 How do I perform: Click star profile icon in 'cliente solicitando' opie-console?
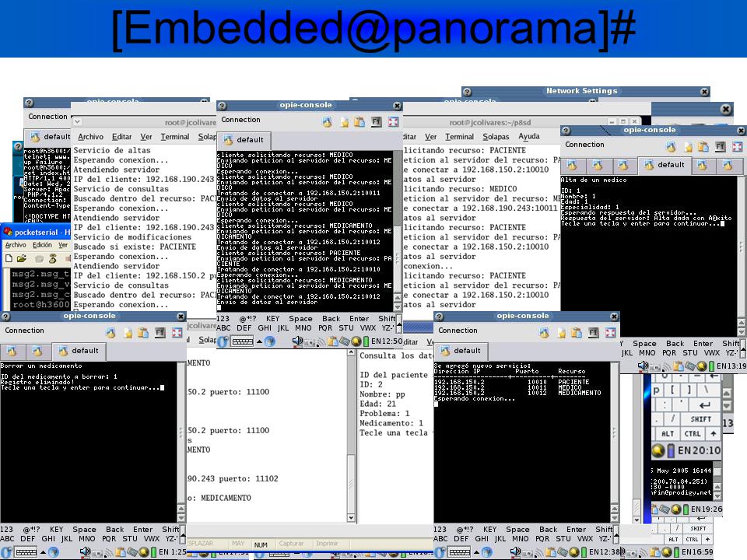point(345,122)
